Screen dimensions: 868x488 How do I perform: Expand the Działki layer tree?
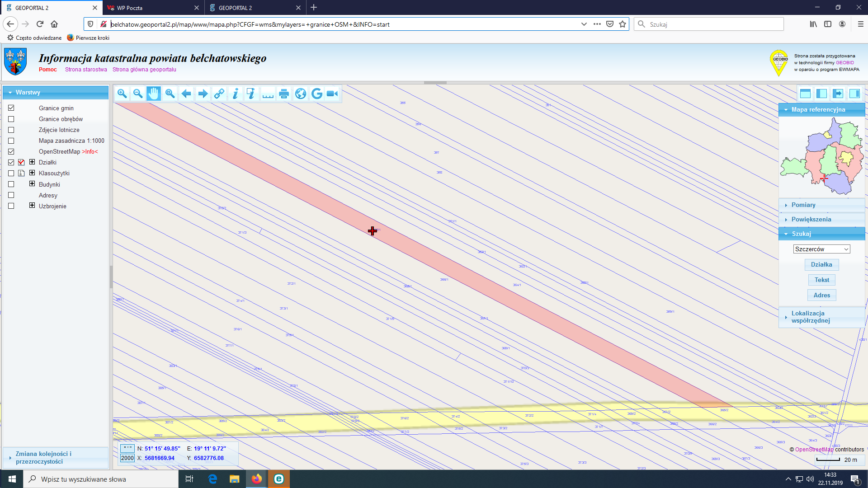point(32,162)
